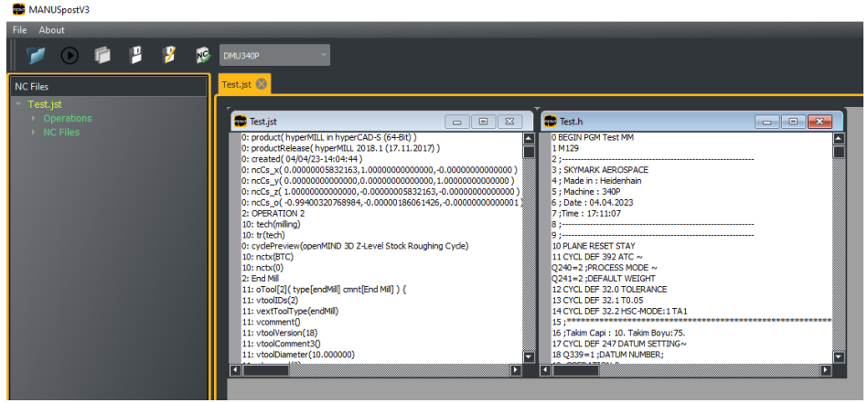868x403 pixels.
Task: Expand the Operations tree node
Action: coord(34,118)
